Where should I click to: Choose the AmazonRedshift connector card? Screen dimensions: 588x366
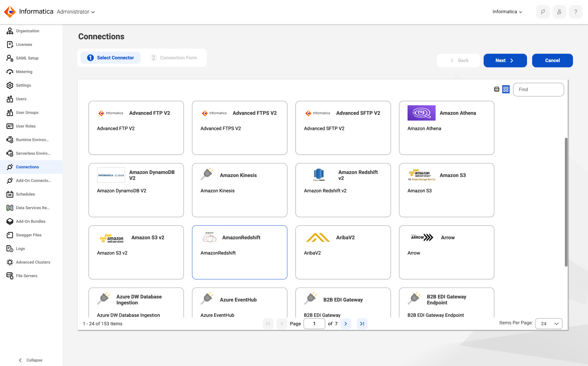tap(240, 252)
